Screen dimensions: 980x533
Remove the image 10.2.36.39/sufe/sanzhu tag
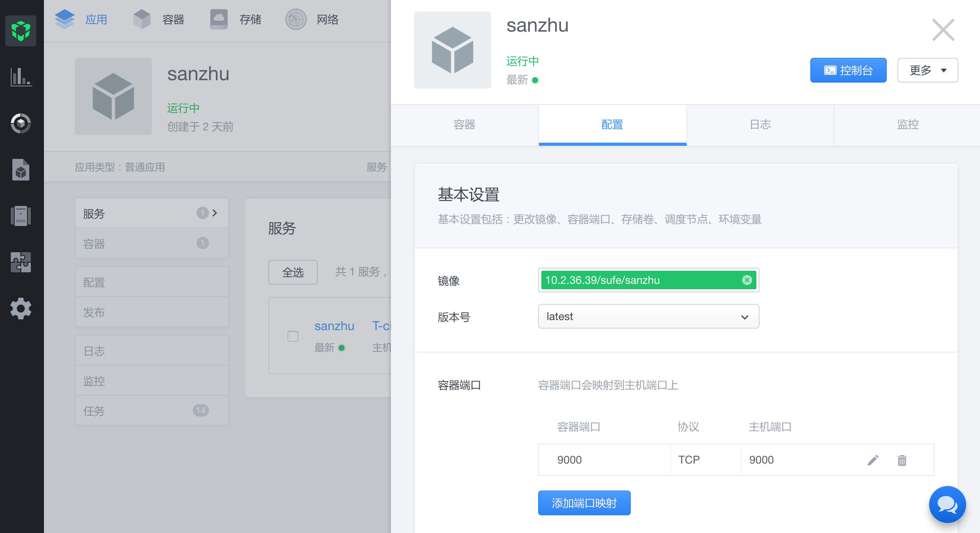pyautogui.click(x=747, y=280)
